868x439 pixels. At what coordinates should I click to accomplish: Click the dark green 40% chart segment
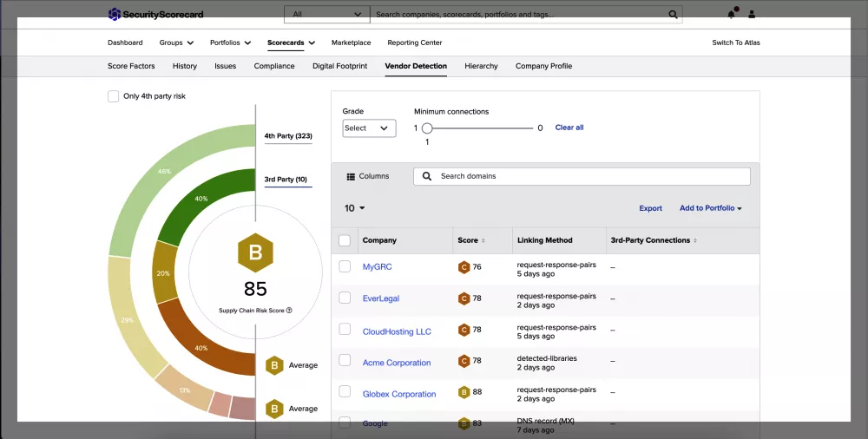(203, 199)
